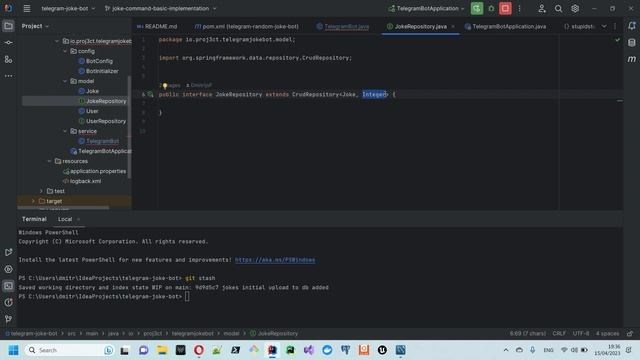Open the main hamburger menu
The width and height of the screenshot is (640, 360).
point(27,8)
